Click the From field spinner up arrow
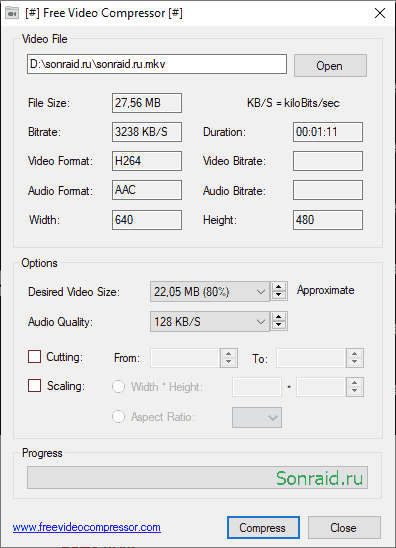Image resolution: width=396 pixels, height=548 pixels. click(x=229, y=353)
